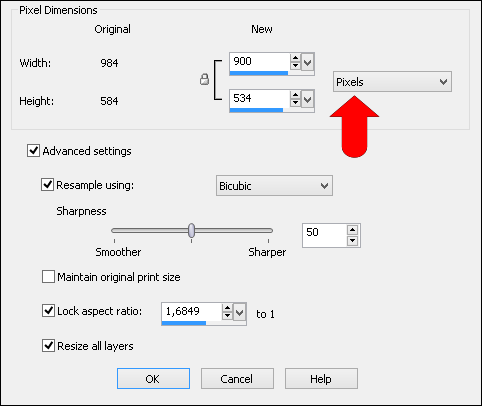
Task: Increase aspect ratio value with up arrow
Action: (227, 308)
